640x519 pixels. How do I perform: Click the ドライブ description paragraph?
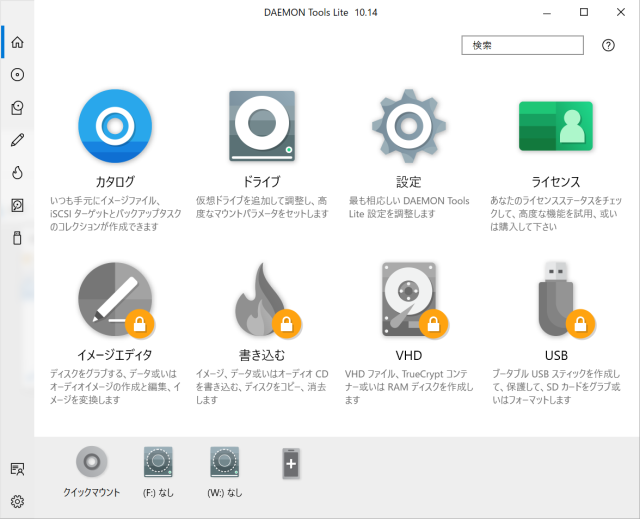(262, 207)
